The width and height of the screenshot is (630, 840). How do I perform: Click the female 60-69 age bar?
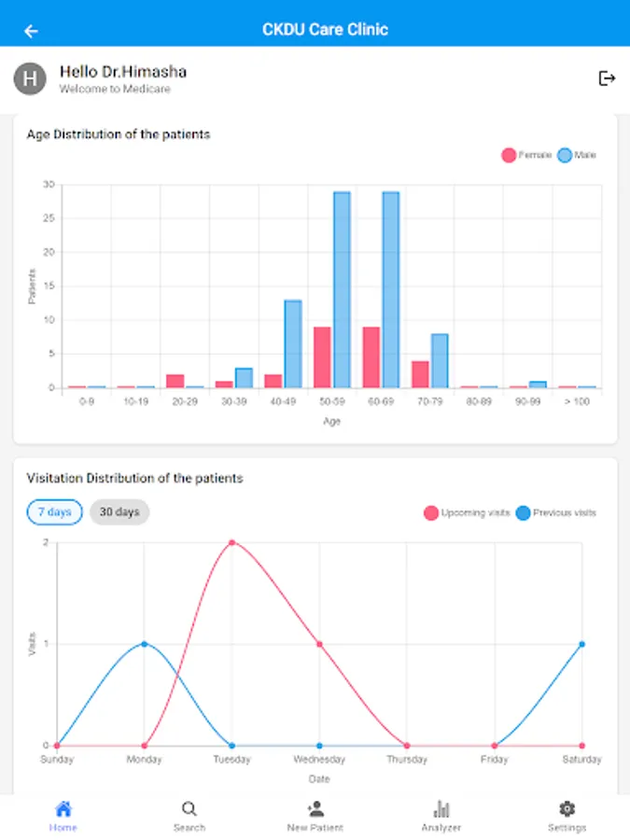point(371,357)
